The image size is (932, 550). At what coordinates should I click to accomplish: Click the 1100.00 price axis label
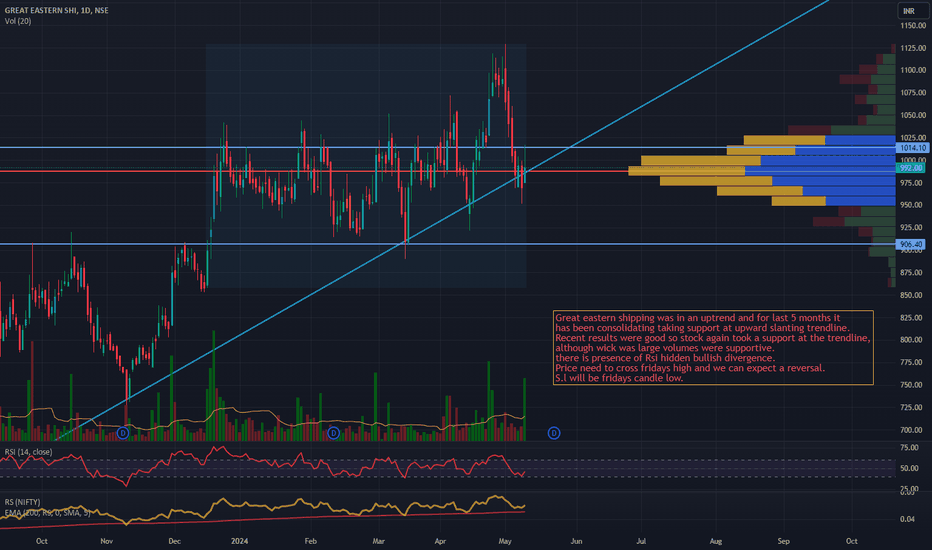(913, 70)
